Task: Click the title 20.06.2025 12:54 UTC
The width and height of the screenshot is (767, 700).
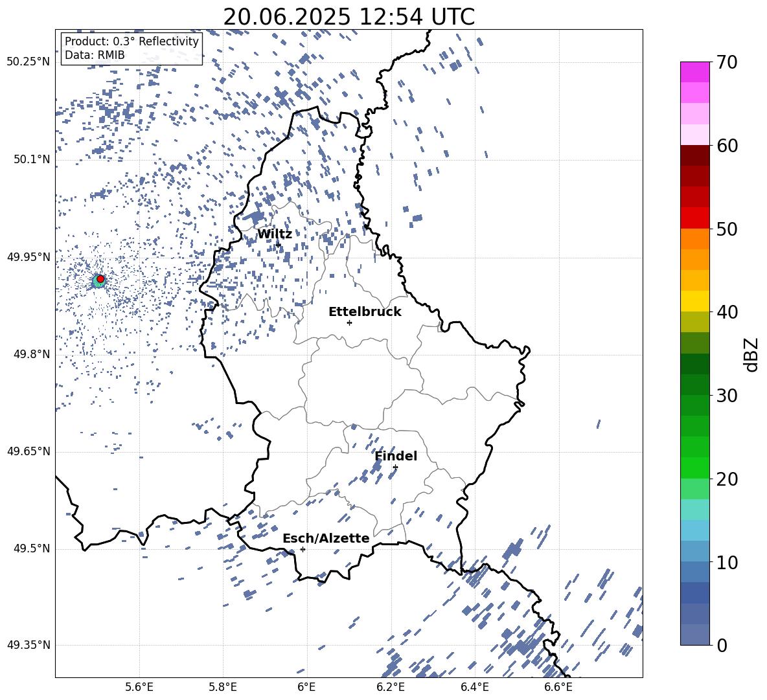Action: tap(349, 17)
